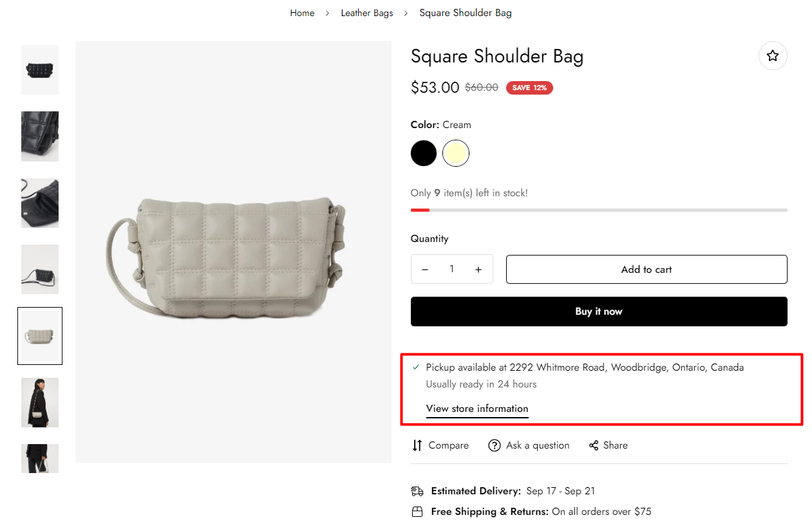Click Buy it now button

[x=599, y=312]
